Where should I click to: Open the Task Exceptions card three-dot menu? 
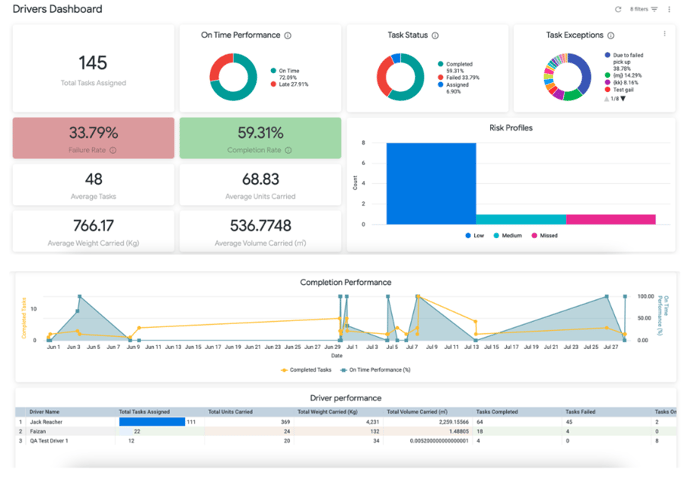(x=665, y=33)
